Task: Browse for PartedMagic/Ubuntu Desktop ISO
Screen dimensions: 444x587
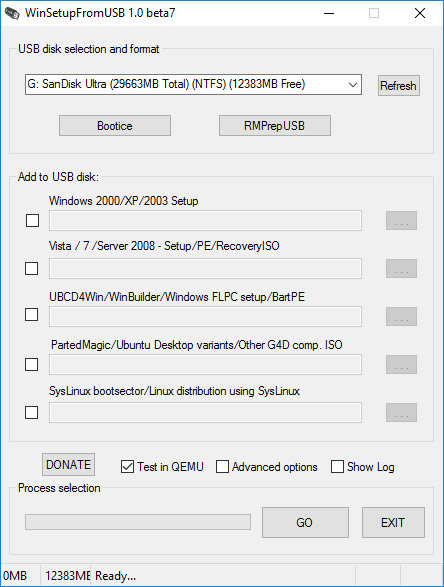Action: [x=401, y=364]
